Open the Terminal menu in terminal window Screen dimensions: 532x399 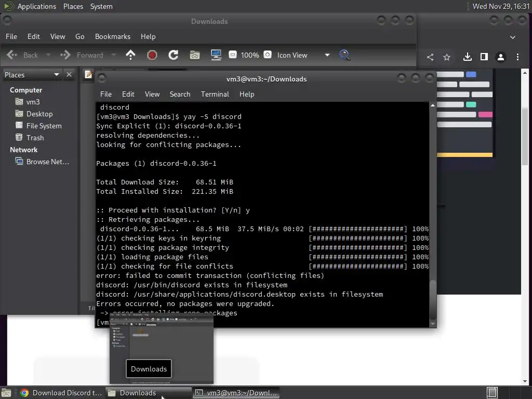pyautogui.click(x=215, y=94)
